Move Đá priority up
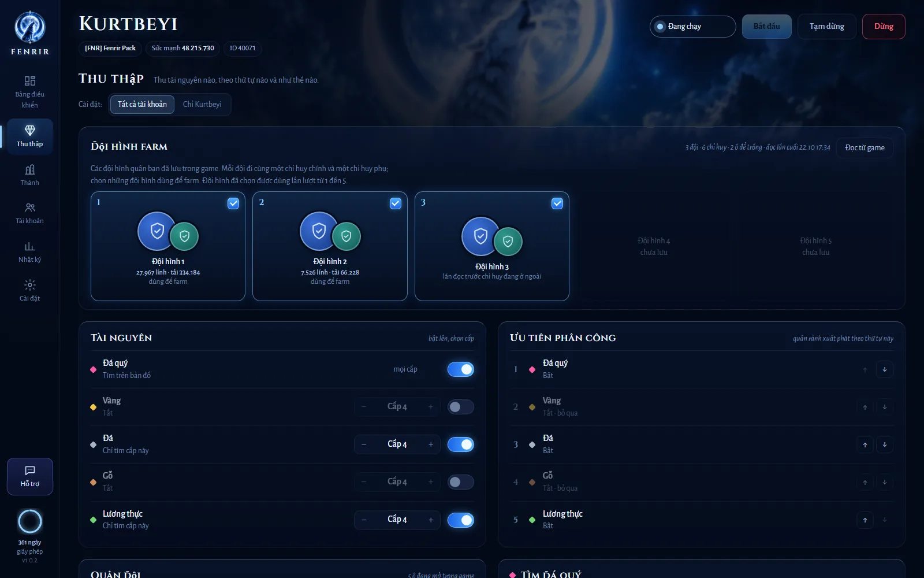The image size is (924, 578). tap(865, 444)
